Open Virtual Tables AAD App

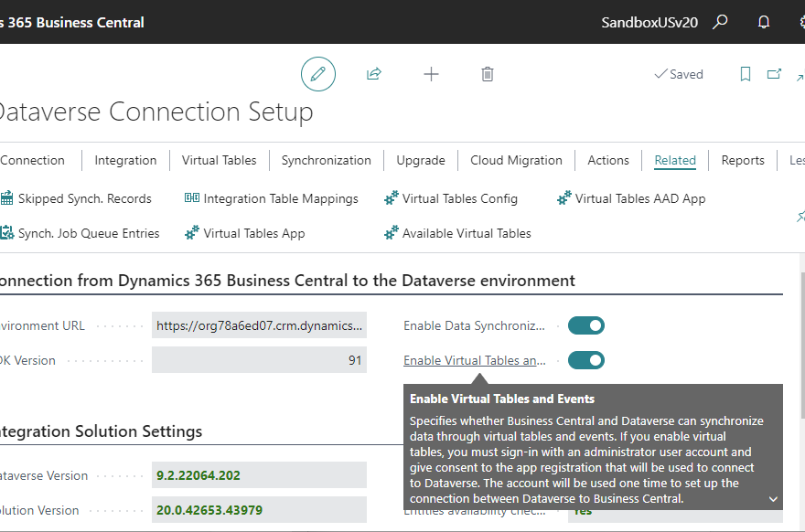[640, 198]
